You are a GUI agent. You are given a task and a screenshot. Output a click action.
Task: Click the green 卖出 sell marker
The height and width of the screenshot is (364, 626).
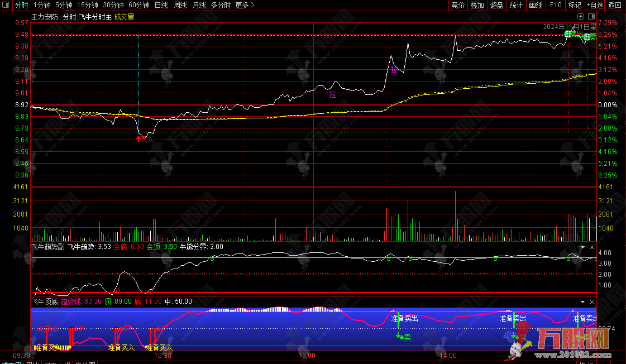pos(574,34)
